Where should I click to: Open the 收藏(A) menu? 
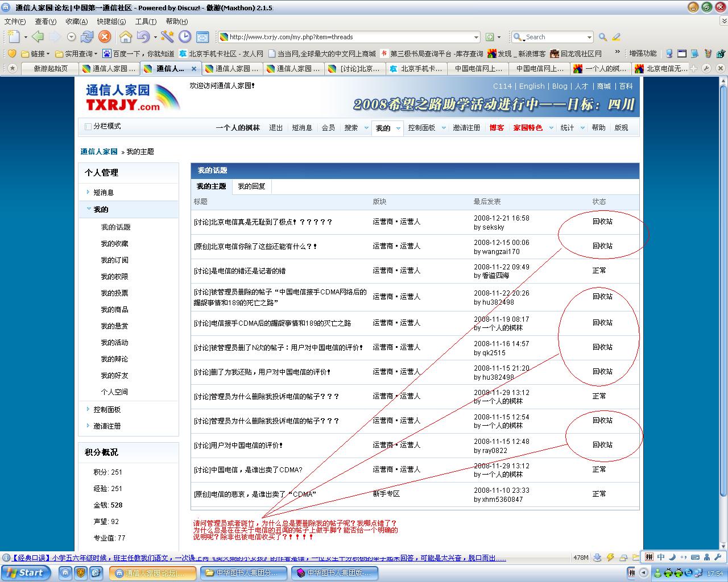[76, 22]
